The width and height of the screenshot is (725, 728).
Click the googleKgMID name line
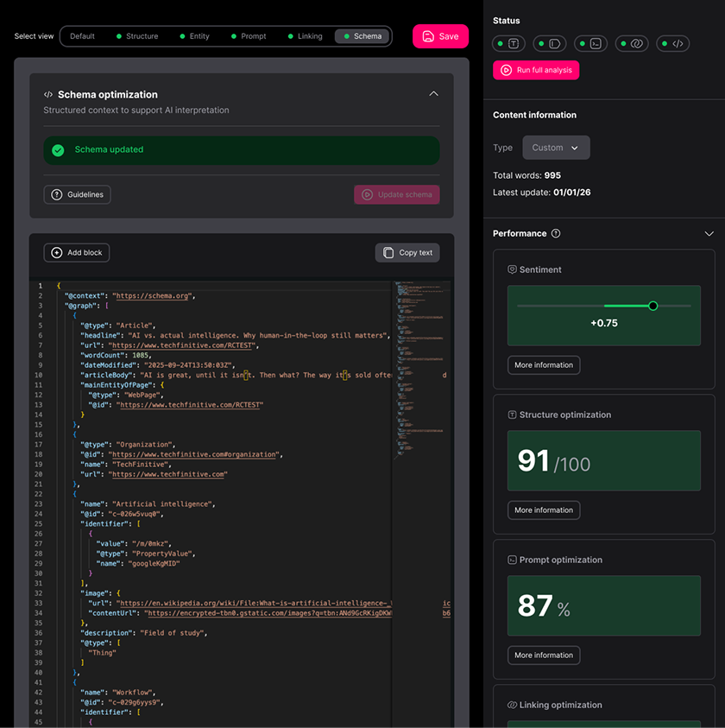[137, 564]
